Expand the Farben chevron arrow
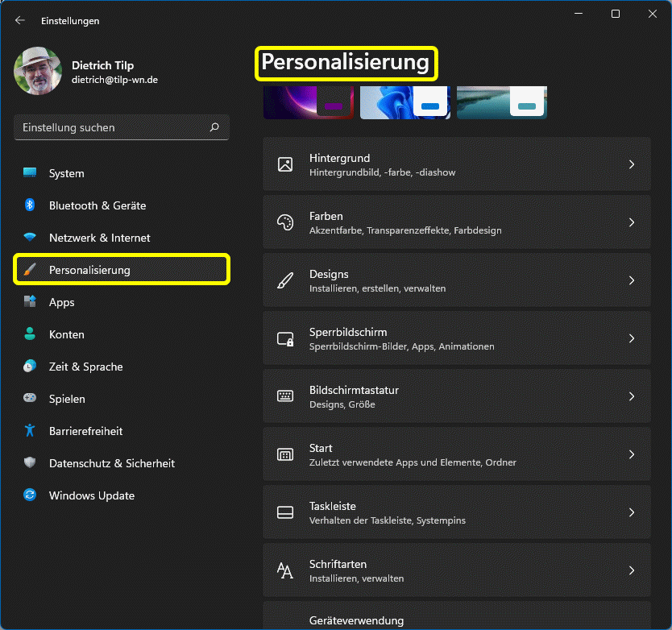The height and width of the screenshot is (630, 672). [x=632, y=222]
